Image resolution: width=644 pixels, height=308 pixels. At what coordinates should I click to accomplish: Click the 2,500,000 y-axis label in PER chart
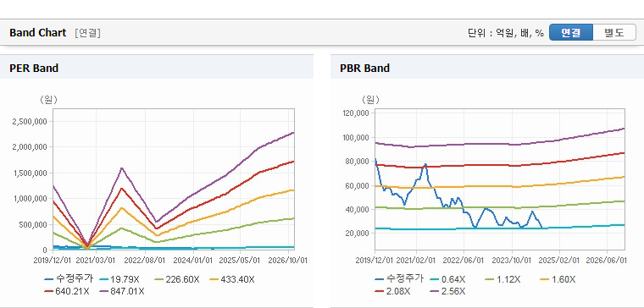click(30, 121)
